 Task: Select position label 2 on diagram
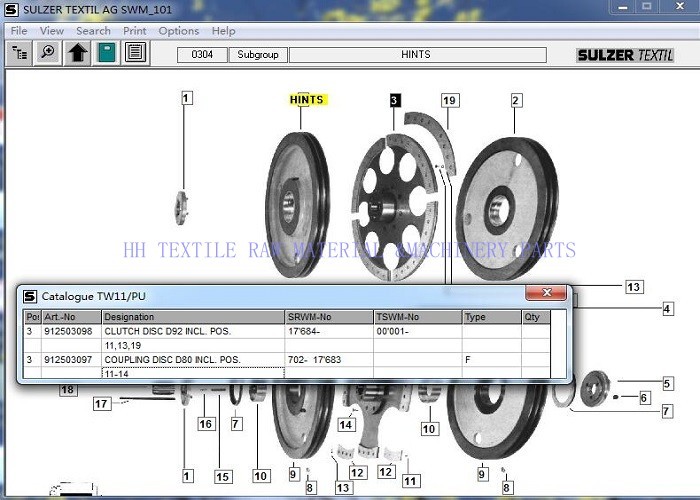516,100
